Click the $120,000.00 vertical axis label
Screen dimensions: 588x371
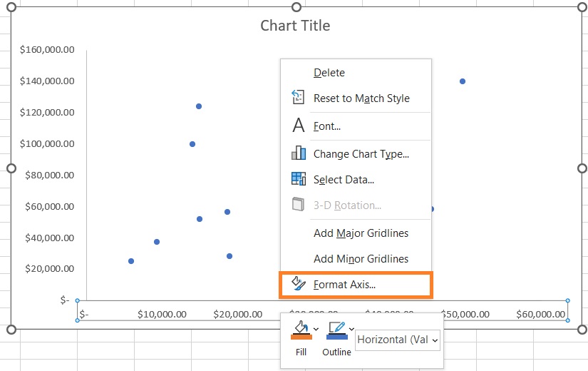pos(47,112)
